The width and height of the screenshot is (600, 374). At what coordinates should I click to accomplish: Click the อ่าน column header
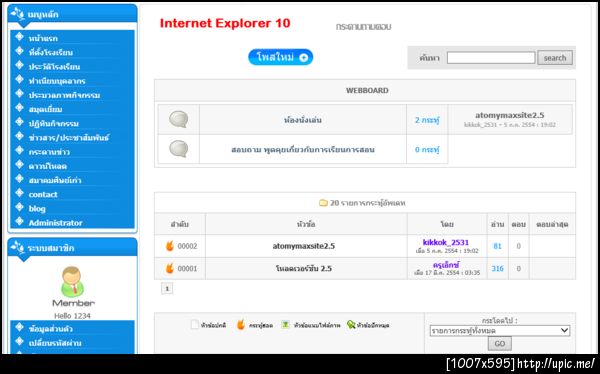(497, 224)
